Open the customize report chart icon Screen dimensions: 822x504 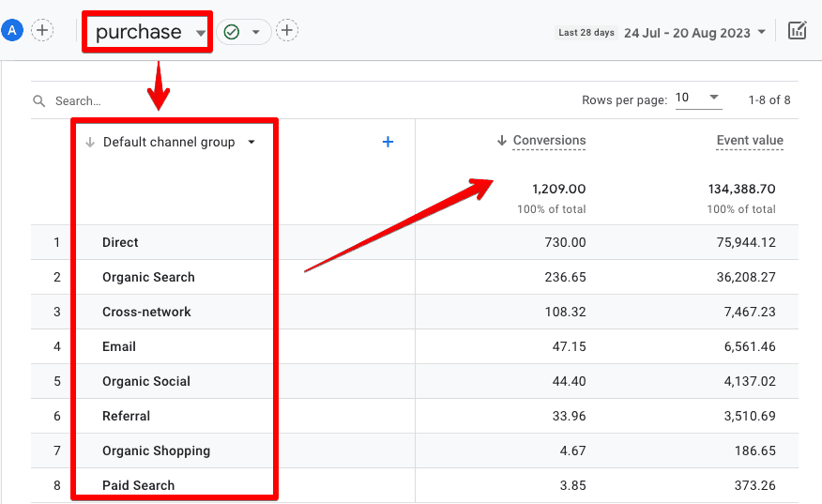click(x=797, y=30)
